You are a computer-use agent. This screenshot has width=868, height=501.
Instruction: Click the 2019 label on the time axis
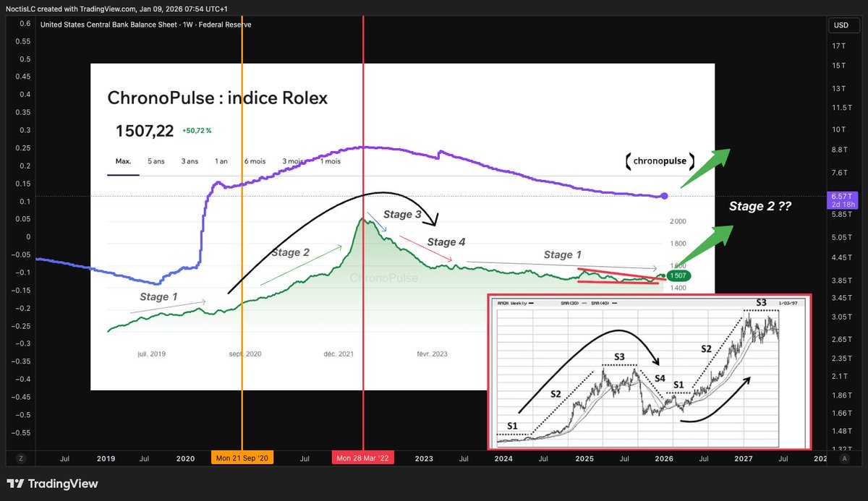(106, 458)
